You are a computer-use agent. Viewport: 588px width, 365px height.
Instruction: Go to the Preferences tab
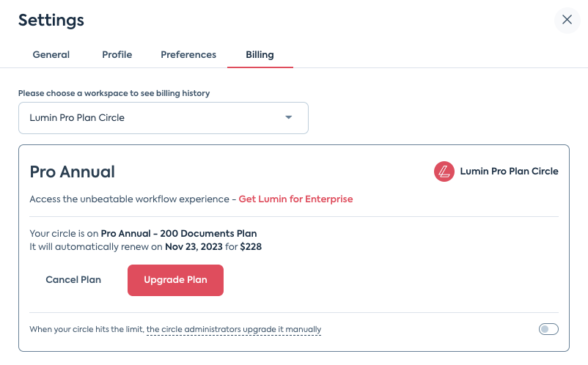click(x=188, y=55)
